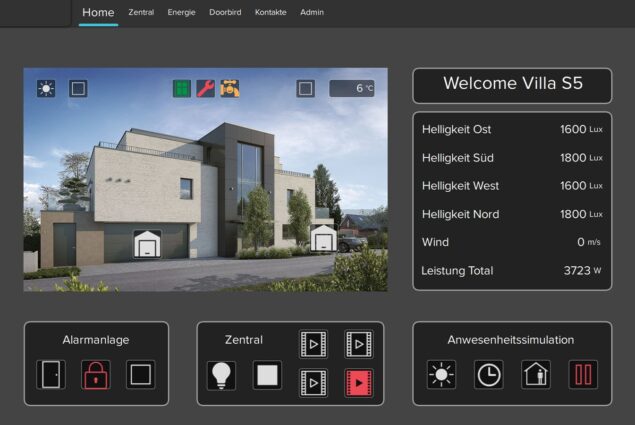Click the door icon in Alarmanlage
635x425 pixels.
(x=51, y=375)
